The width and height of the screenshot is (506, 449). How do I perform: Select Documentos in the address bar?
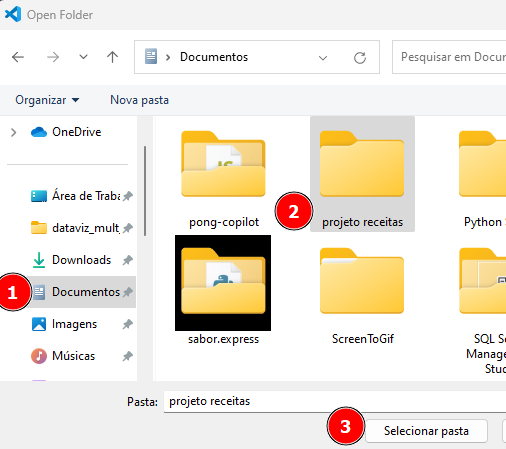(x=214, y=57)
